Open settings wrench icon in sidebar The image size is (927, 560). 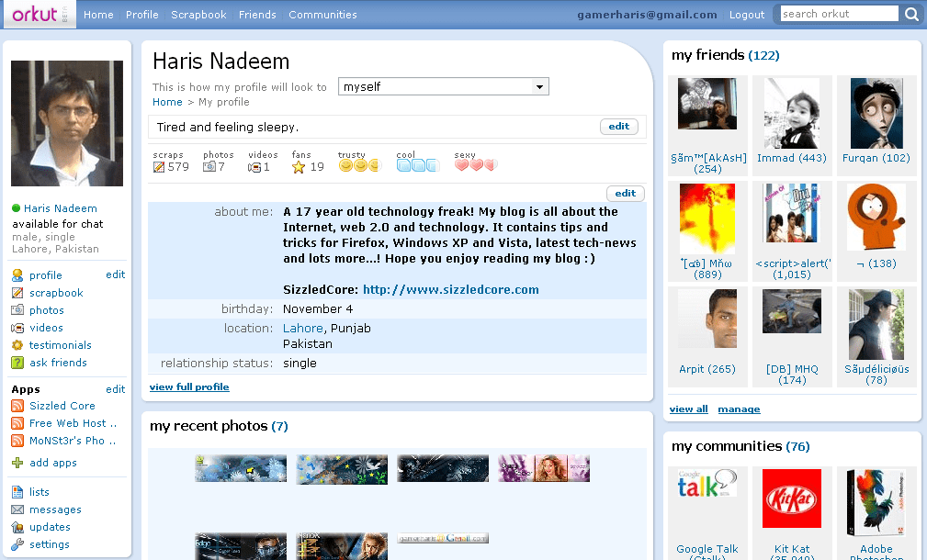pos(17,544)
